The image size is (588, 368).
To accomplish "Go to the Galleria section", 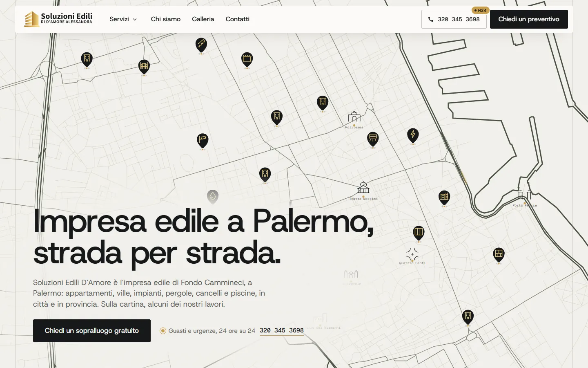I will click(203, 19).
